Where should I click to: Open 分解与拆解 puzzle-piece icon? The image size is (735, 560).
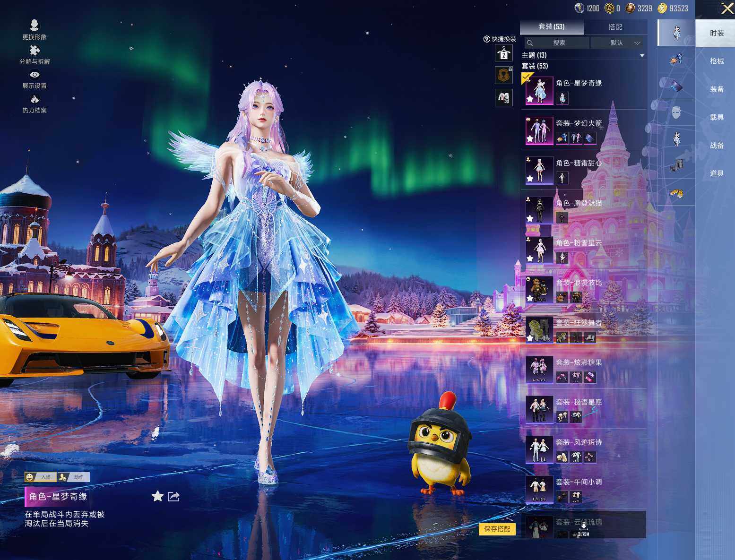point(35,50)
